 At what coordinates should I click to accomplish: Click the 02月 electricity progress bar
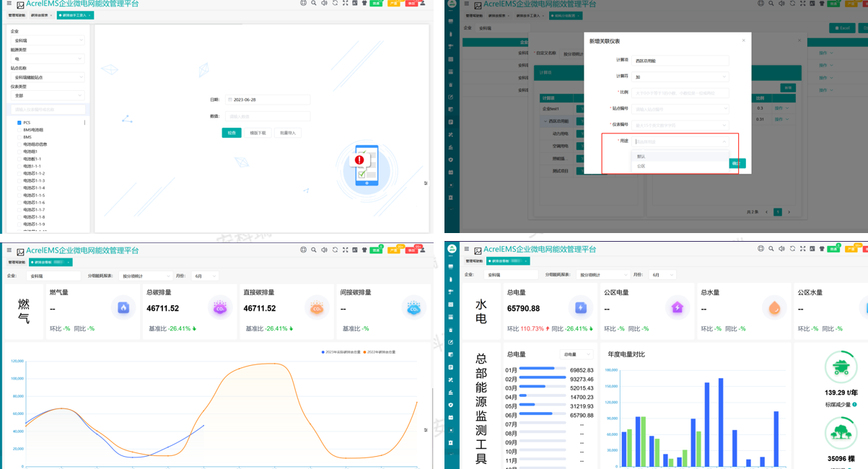coord(543,378)
